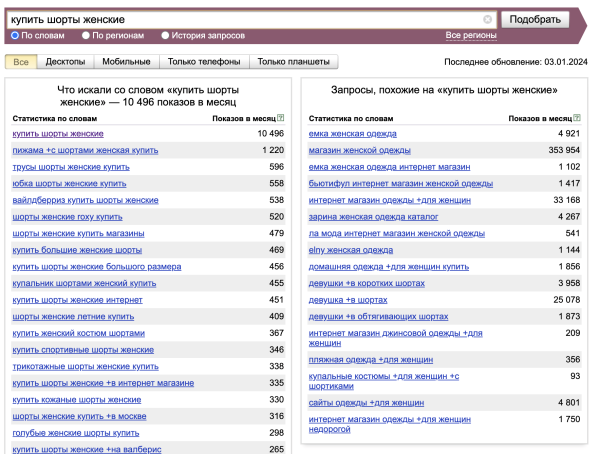This screenshot has width=600, height=454.
Task: Open пижама +с шортами женская купить link
Action: pos(85,150)
